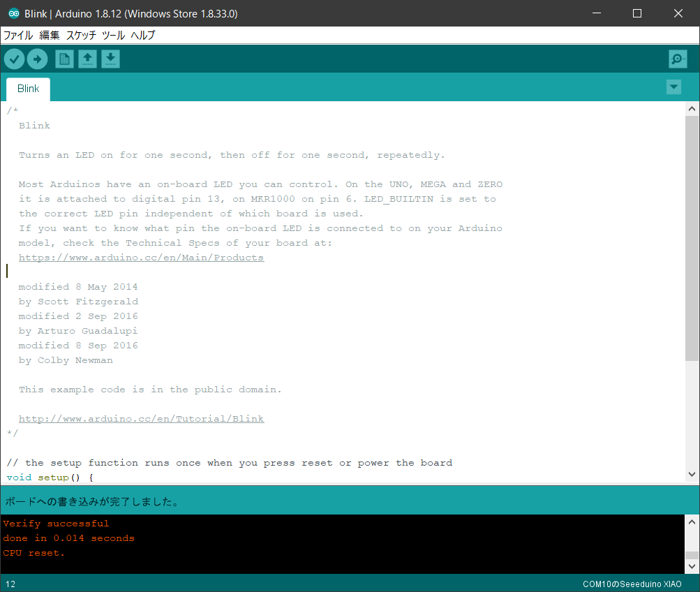
Task: Click the Upload arrow button
Action: [38, 59]
